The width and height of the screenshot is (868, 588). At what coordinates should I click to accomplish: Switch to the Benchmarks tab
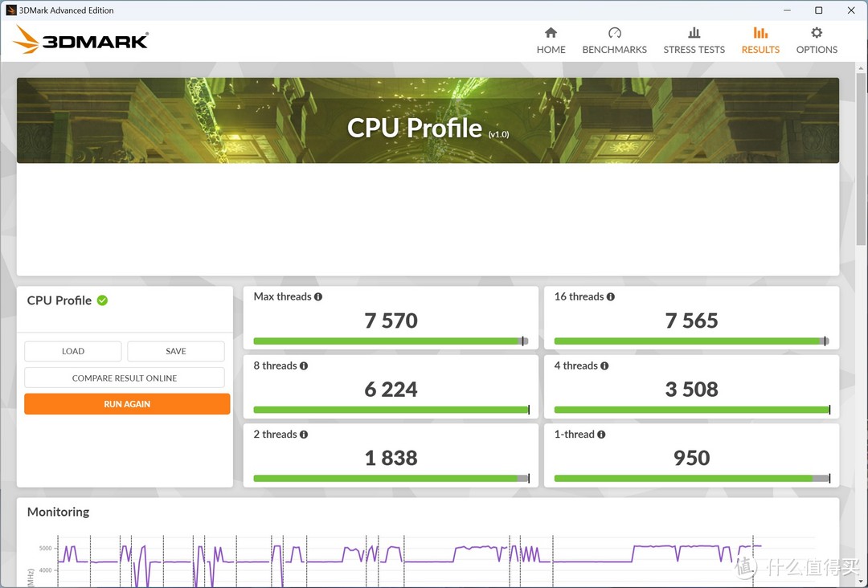tap(615, 40)
